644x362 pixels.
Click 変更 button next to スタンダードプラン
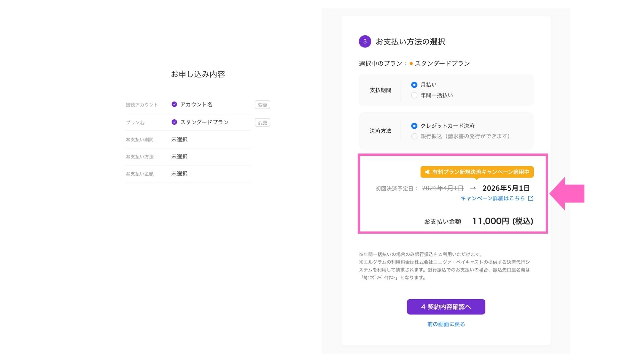262,122
